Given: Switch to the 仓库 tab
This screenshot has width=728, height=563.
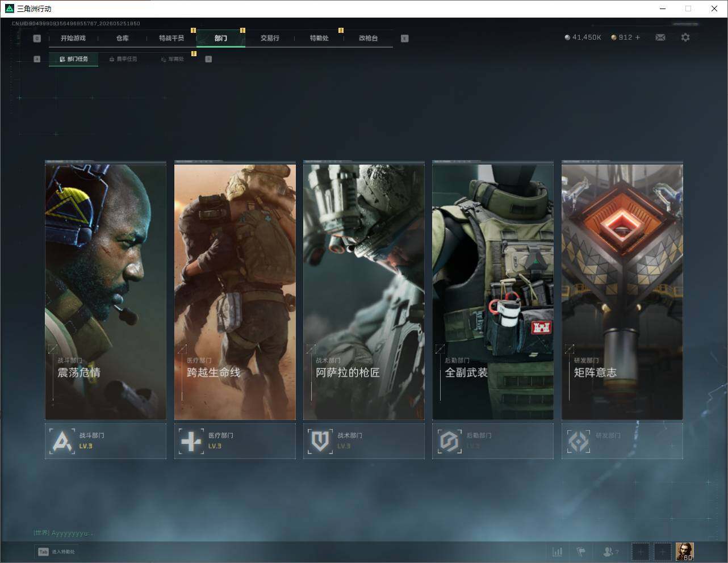Looking at the screenshot, I should pos(122,38).
